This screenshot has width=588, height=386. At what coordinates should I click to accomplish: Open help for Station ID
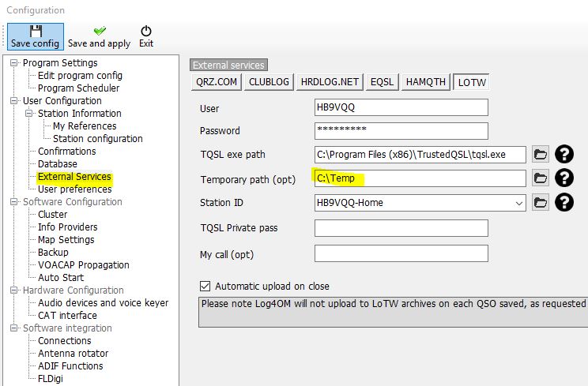pyautogui.click(x=564, y=203)
